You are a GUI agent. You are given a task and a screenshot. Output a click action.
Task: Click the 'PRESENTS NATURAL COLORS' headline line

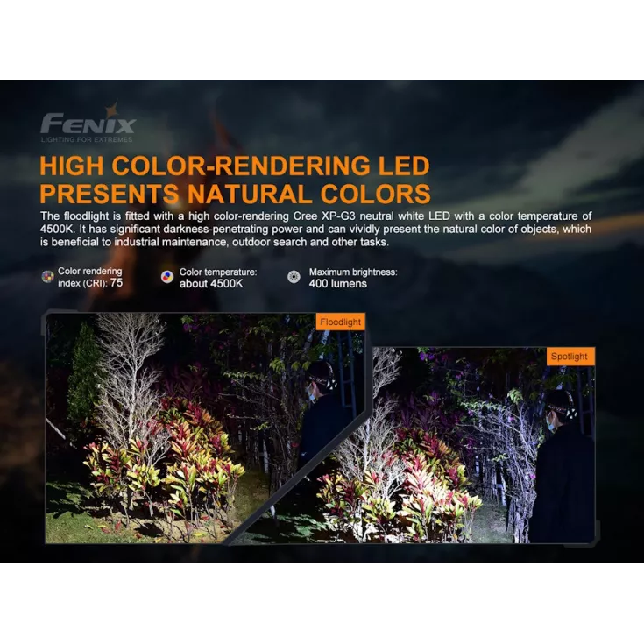(x=235, y=194)
